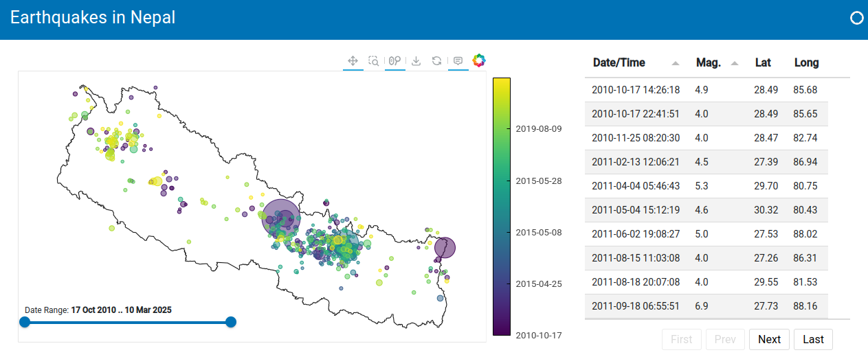Select the Box Zoom tool
Image resolution: width=868 pixels, height=359 pixels.
pos(374,60)
